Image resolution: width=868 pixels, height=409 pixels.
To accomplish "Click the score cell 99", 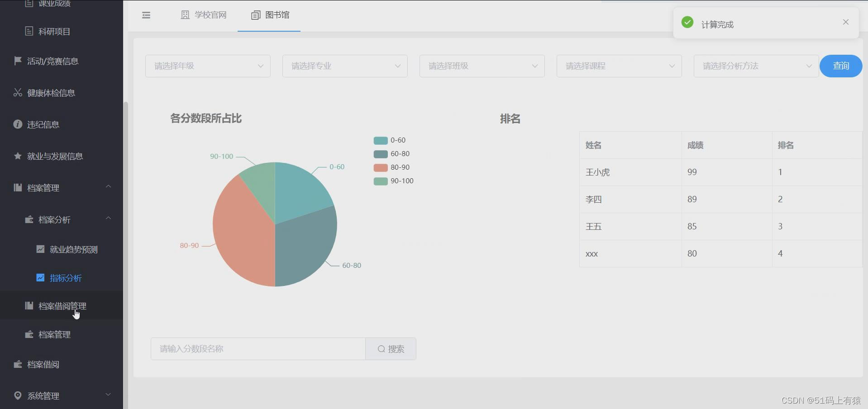I will point(727,172).
